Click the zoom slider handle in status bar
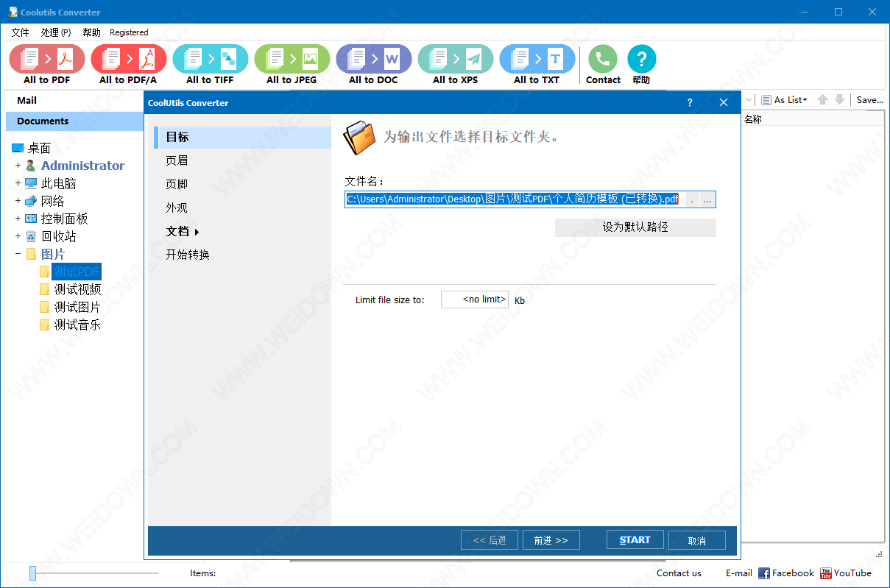This screenshot has width=890, height=588. (x=32, y=573)
